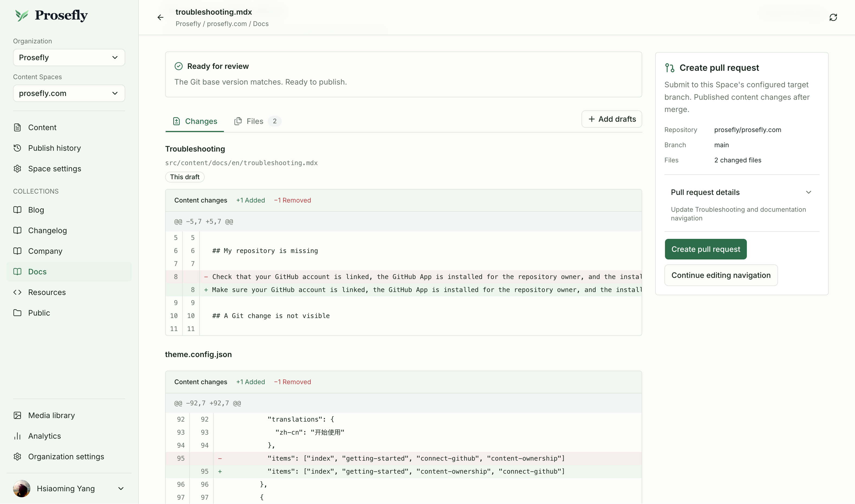855x504 pixels.
Task: Click the This draft badge
Action: click(x=185, y=177)
